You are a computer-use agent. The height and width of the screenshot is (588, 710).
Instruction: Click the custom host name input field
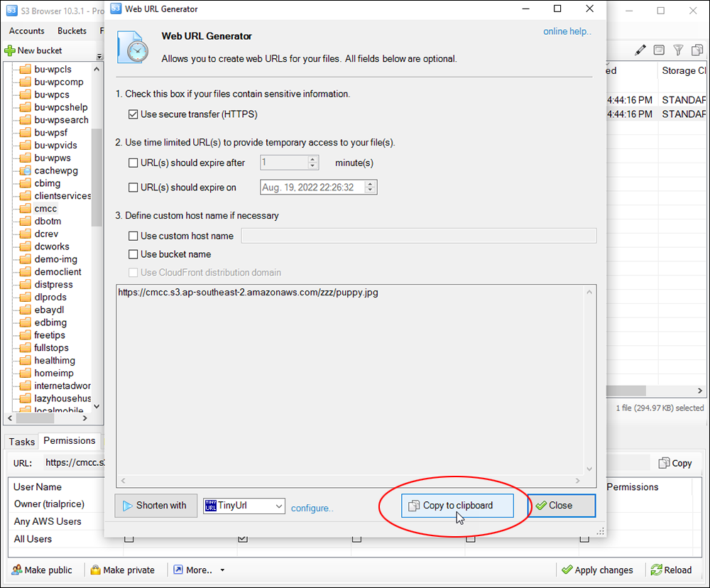tap(418, 236)
